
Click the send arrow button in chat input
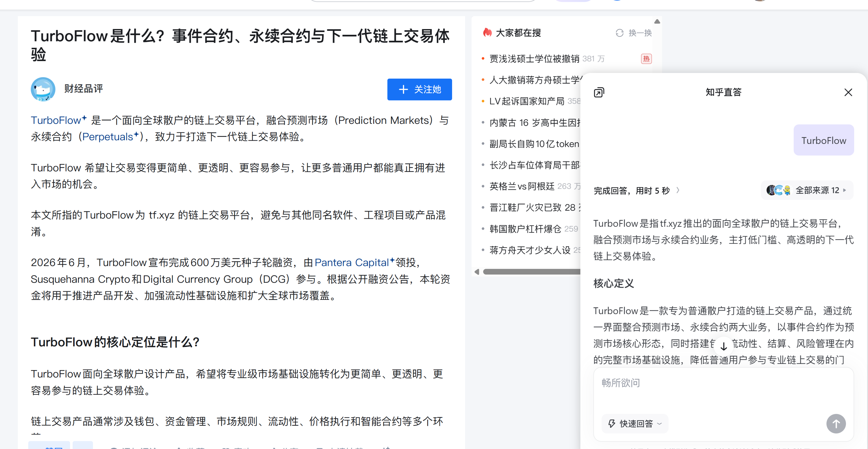coord(836,423)
